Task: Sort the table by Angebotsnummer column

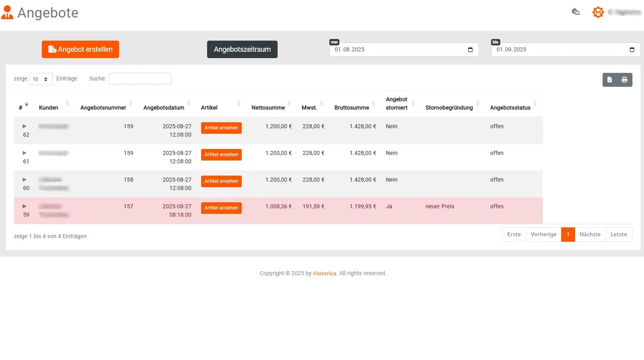Action: tap(103, 108)
